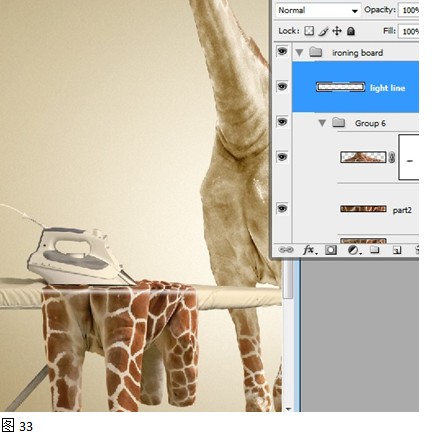Screen dimensions: 435x436
Task: Hide the ironing board group
Action: click(x=282, y=52)
